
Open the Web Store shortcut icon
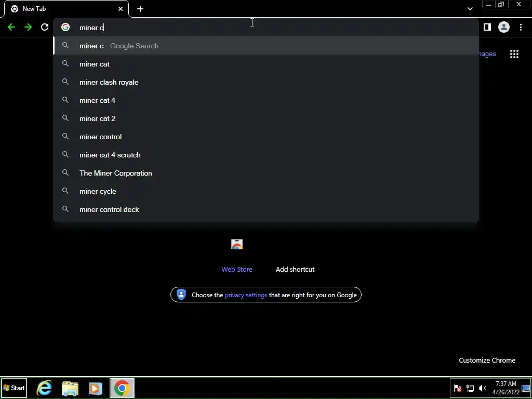pos(237,244)
